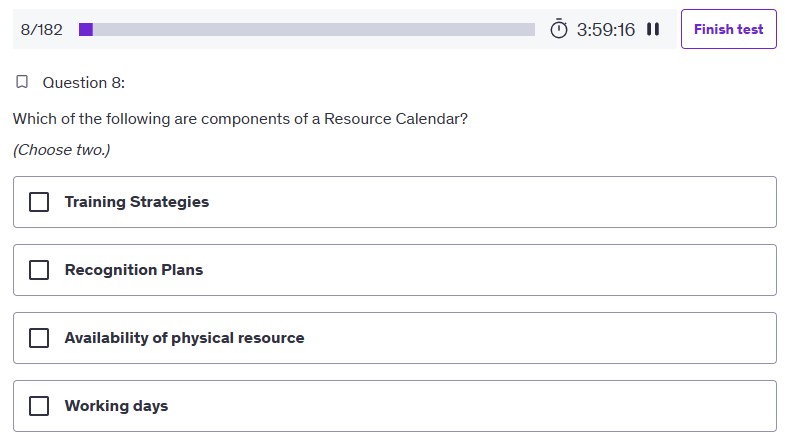
Task: Click the stopwatch icon beside the timer
Action: [559, 29]
